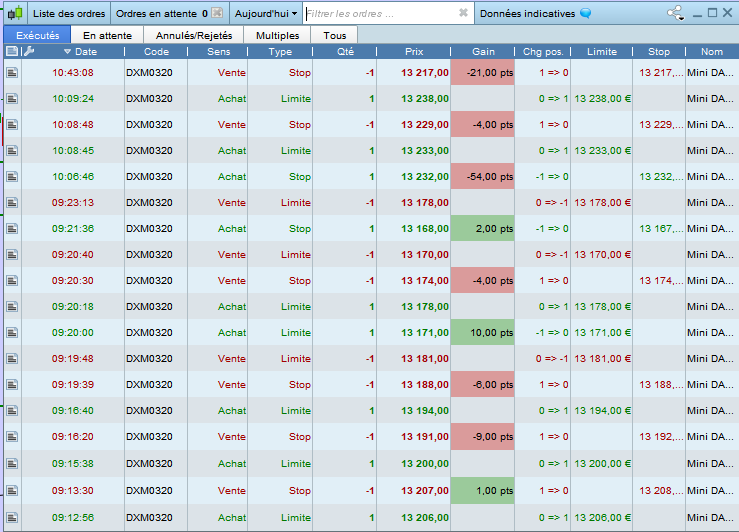739x532 pixels.
Task: Select the -21,00 pts gain cell
Action: click(x=483, y=73)
